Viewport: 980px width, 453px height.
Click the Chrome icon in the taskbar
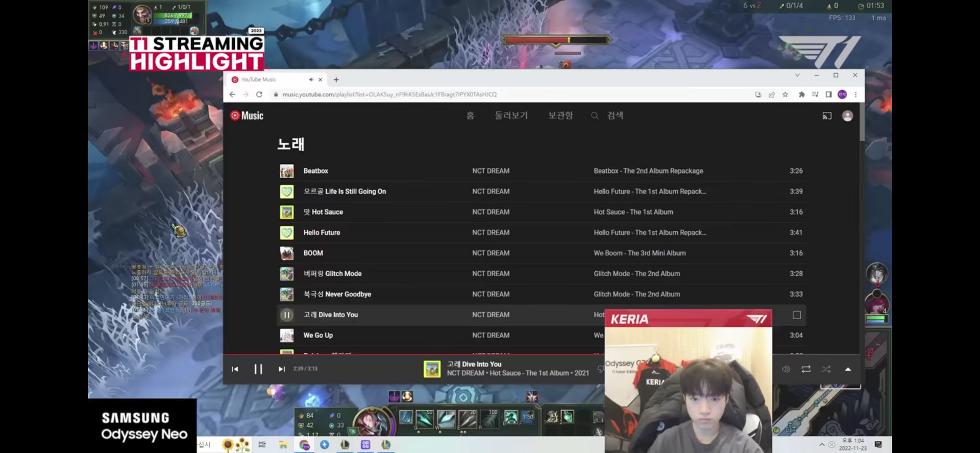click(x=304, y=445)
